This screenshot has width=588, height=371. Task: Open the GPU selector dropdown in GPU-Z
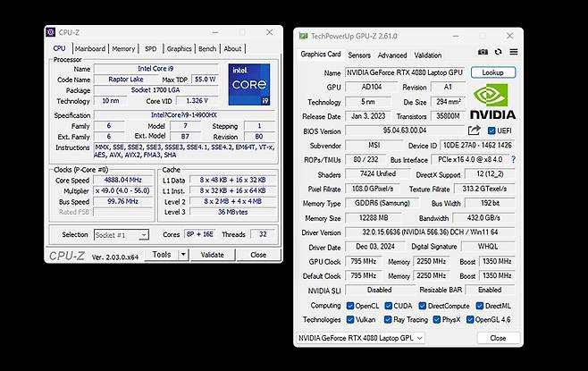pos(360,338)
